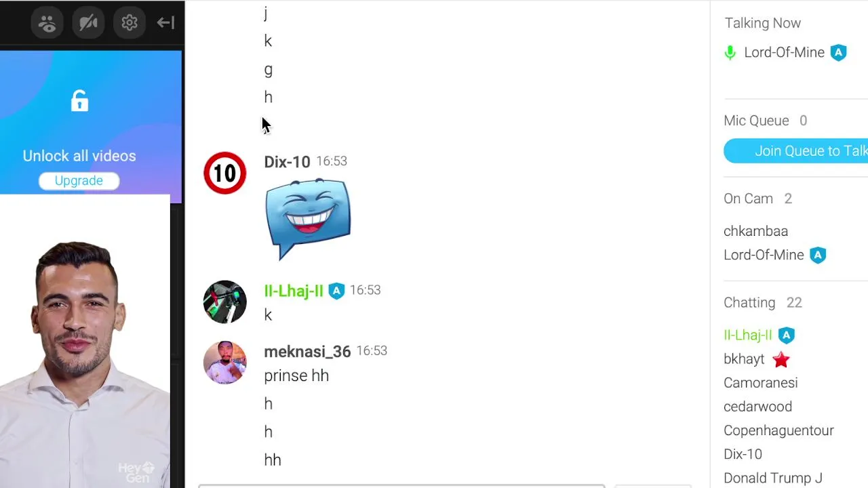Viewport: 868px width, 488px height.
Task: Collapse sidebar with left arrow icon
Action: 165,23
